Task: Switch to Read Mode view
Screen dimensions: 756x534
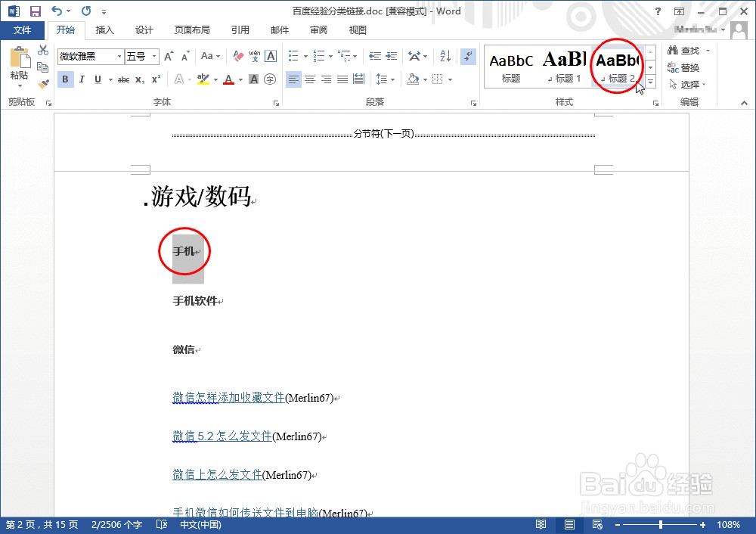Action: pos(541,525)
